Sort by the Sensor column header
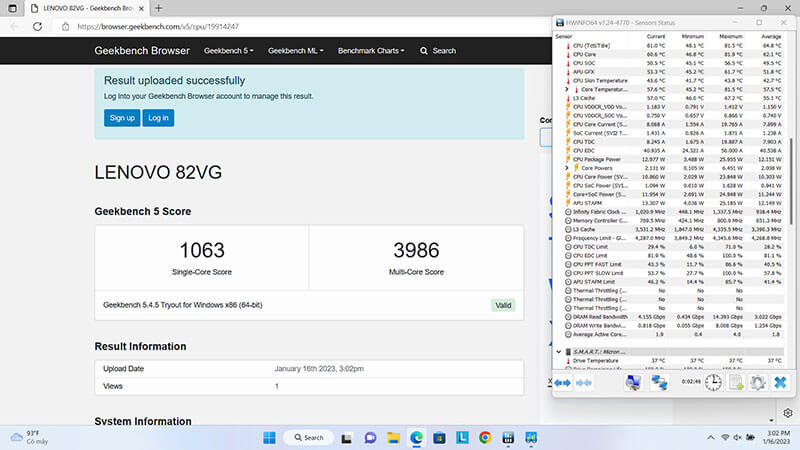 563,37
